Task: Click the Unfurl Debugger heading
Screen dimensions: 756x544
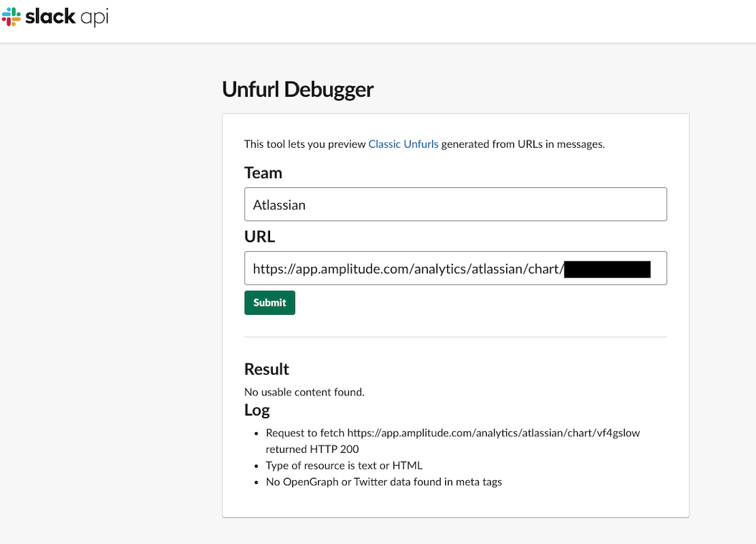Action: tap(297, 90)
